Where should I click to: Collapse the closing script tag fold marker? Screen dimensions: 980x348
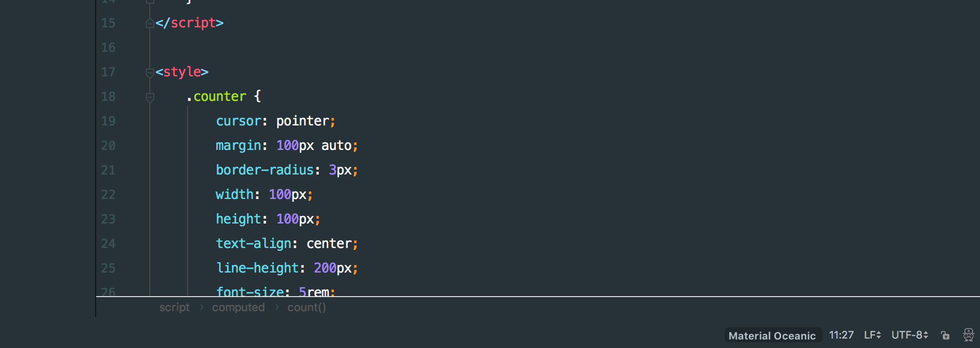coord(150,23)
